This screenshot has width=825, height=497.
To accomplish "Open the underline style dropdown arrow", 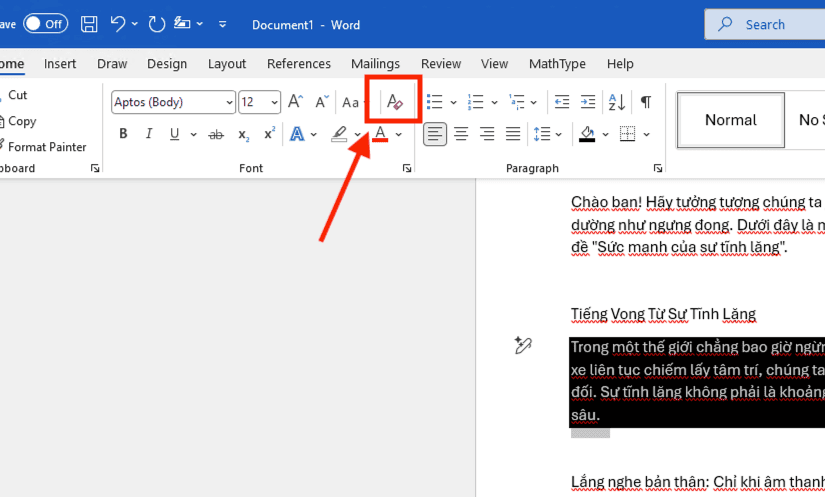I will (x=194, y=135).
